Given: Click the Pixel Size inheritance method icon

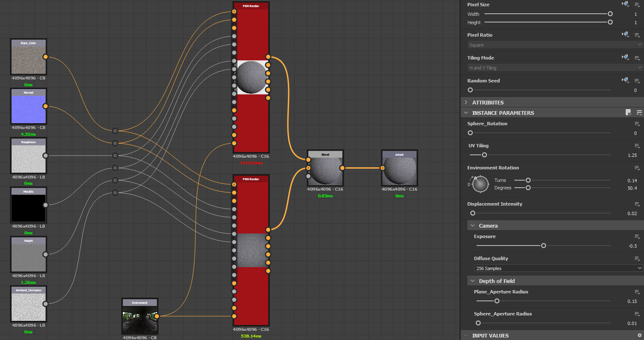Looking at the screenshot, I should [625, 4].
